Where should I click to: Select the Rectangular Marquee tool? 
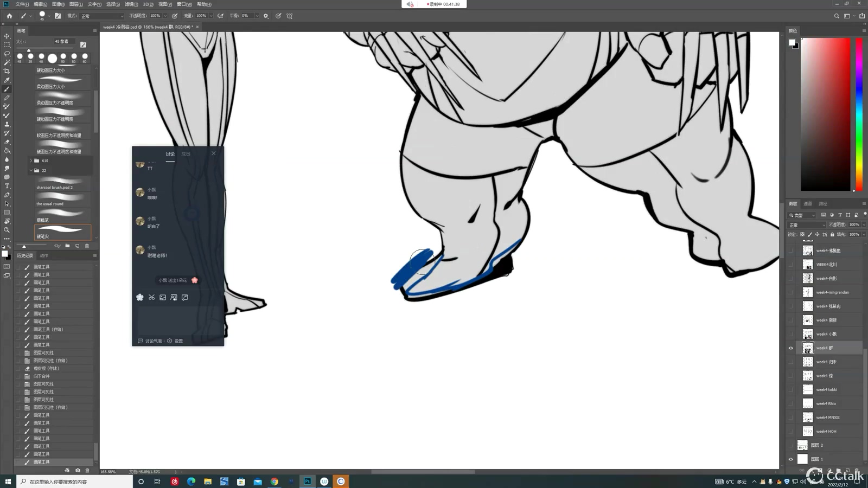7,44
